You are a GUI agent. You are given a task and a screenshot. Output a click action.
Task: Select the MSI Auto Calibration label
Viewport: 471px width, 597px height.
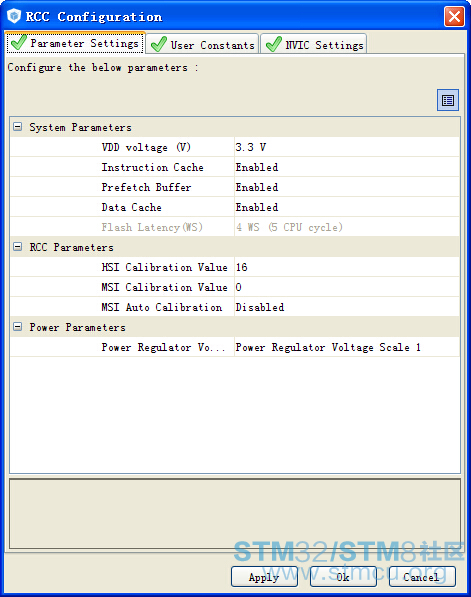click(x=161, y=307)
